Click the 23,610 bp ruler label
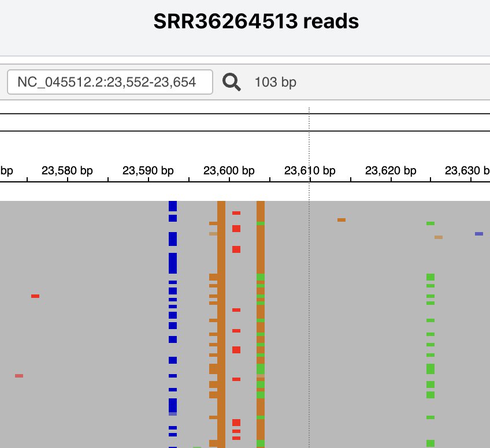The height and width of the screenshot is (448, 490). click(x=310, y=171)
